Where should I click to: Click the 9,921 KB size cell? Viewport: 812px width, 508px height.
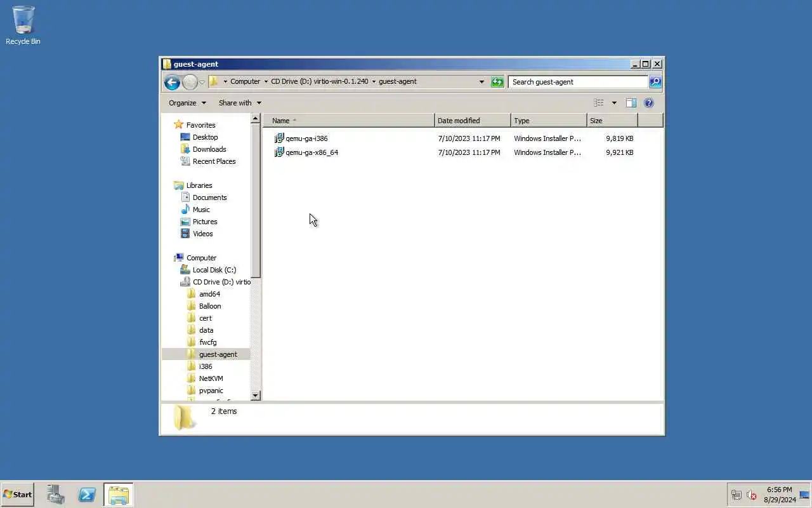pos(619,152)
